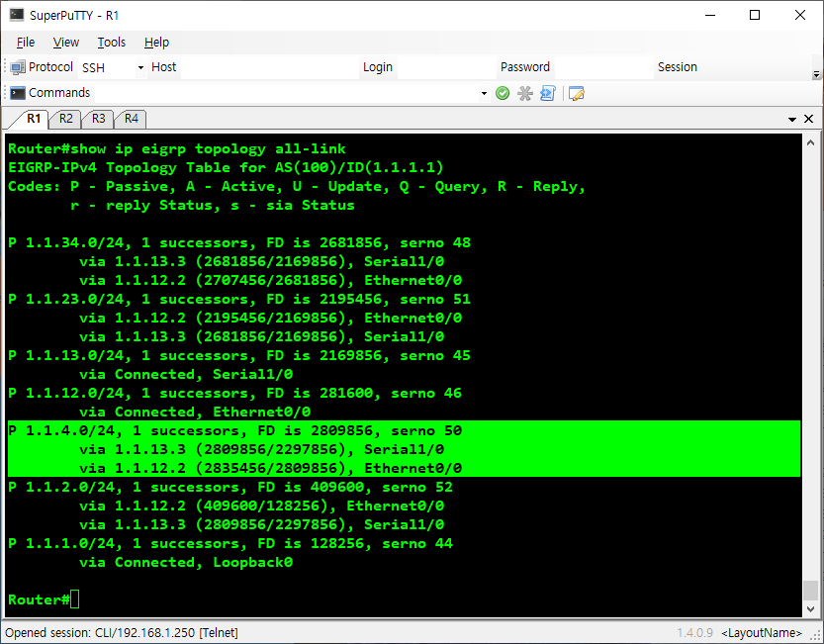This screenshot has height=644, width=824.
Task: Click the Protocol monitor icon
Action: coord(18,67)
